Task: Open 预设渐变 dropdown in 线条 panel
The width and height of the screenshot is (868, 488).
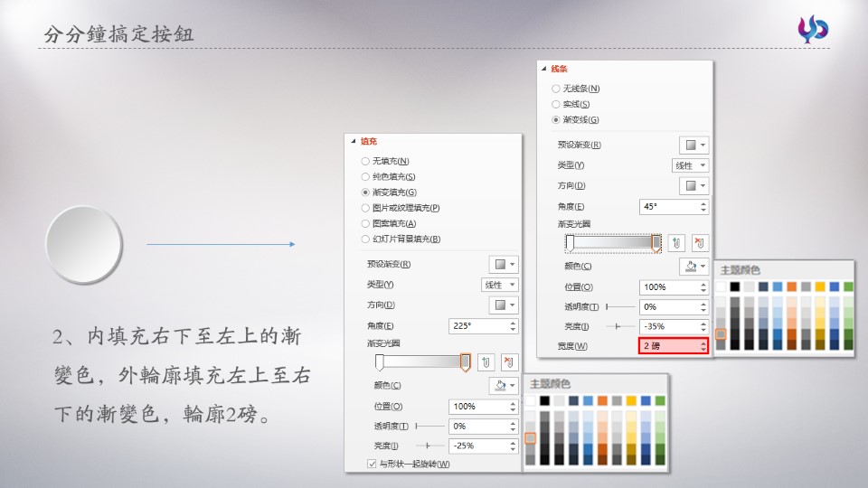Action: pyautogui.click(x=693, y=145)
